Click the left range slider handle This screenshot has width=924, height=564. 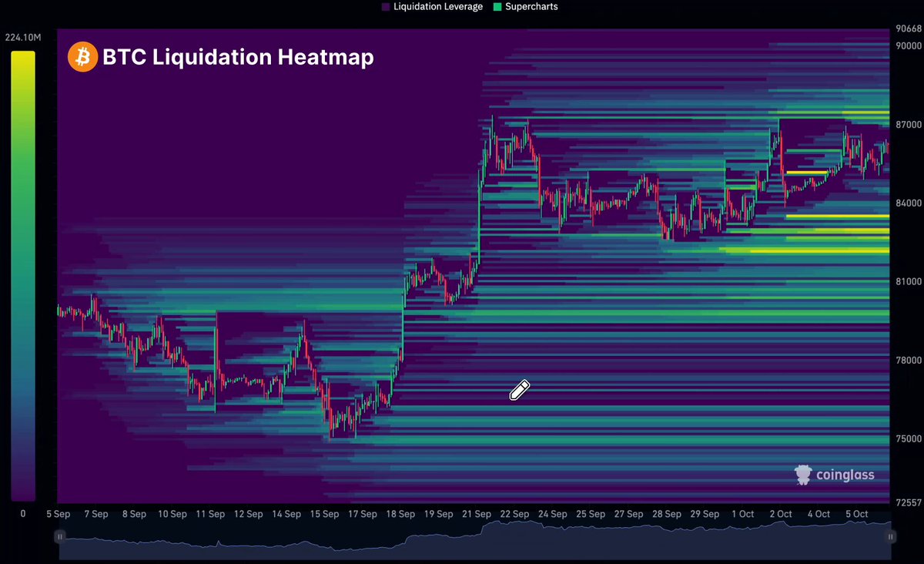tap(59, 536)
